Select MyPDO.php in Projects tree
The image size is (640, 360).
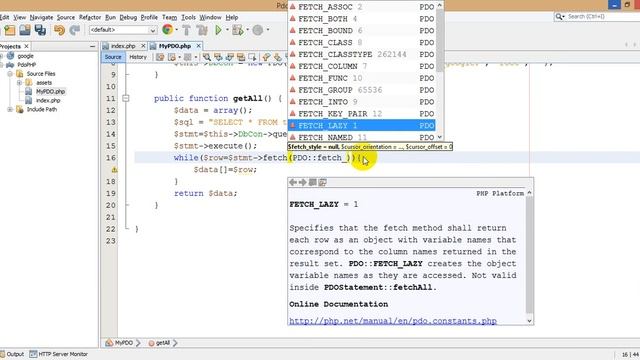[50, 91]
